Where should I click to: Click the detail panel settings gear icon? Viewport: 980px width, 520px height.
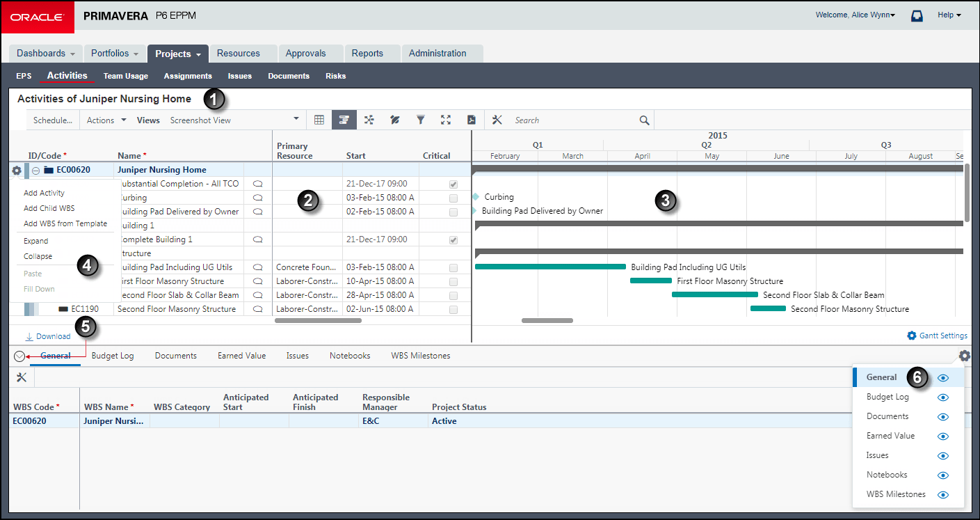[x=964, y=356]
